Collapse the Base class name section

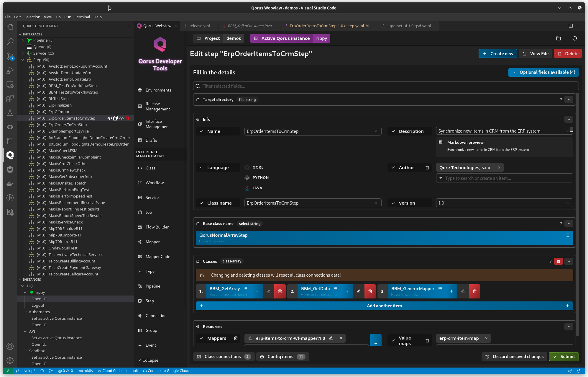click(x=569, y=224)
